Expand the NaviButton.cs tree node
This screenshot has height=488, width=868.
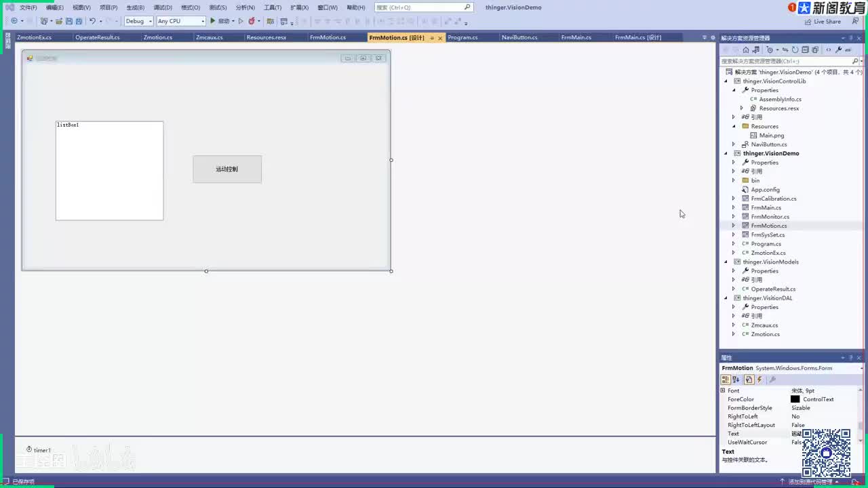[733, 144]
